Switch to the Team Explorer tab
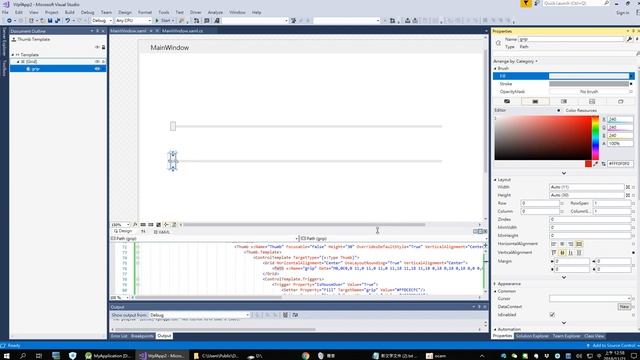Screen dimensions: 640x360 coord(566,336)
